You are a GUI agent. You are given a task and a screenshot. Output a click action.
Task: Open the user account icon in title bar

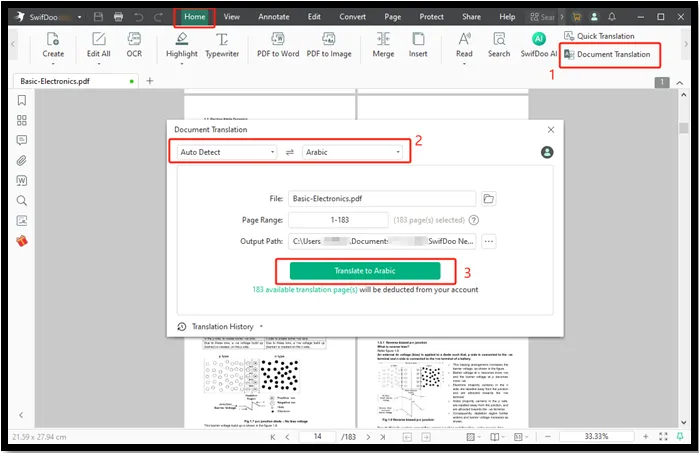[x=594, y=17]
